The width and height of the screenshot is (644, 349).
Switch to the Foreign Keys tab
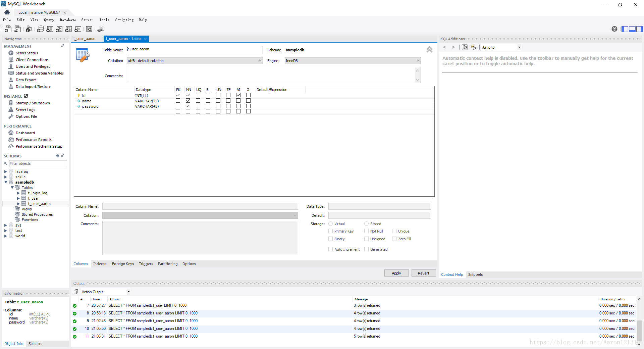[123, 264]
